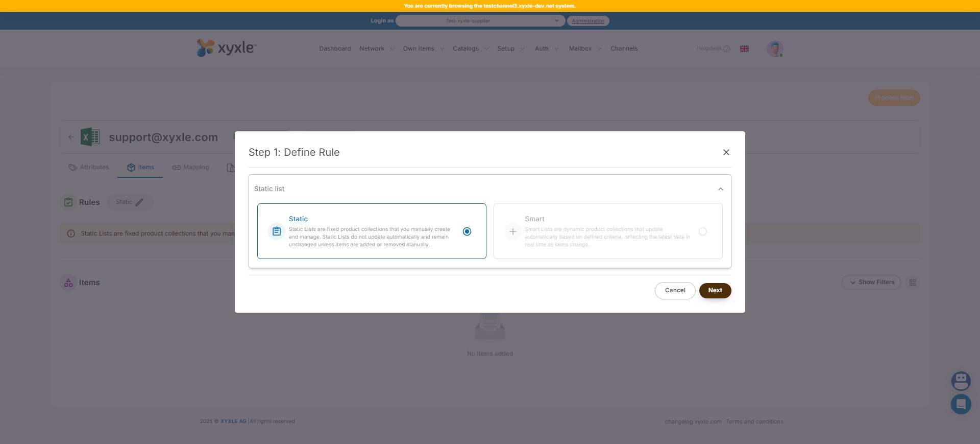Open the user avatar profile
Screen dimensions: 980x444
(x=774, y=49)
